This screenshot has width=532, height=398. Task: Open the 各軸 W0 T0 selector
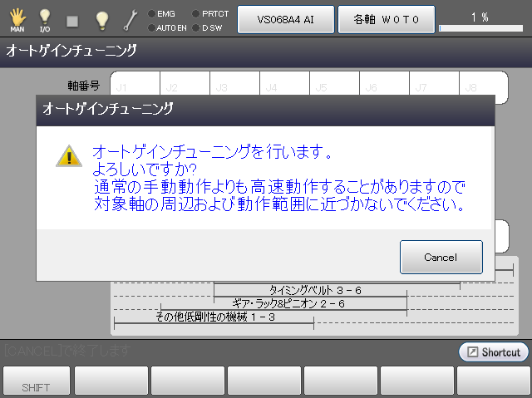(x=386, y=19)
